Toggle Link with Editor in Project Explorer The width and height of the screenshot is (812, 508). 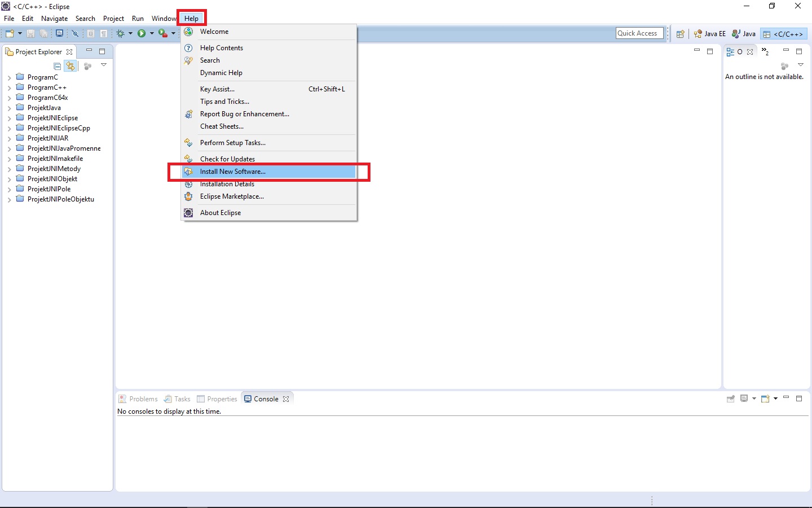70,66
